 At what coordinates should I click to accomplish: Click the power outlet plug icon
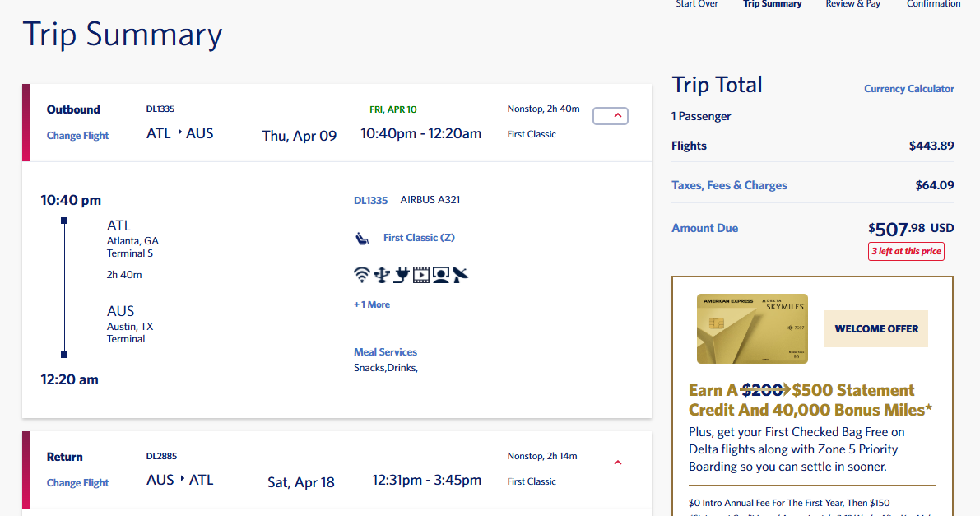coord(401,275)
